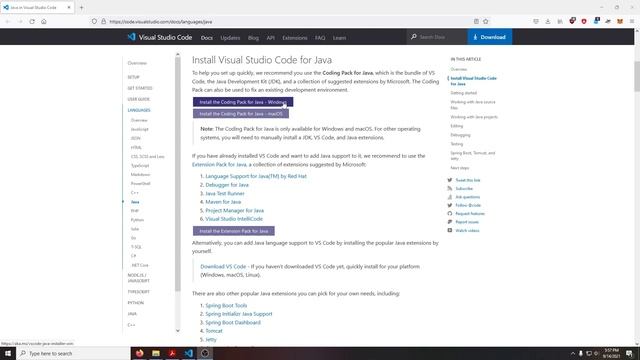Image resolution: width=640 pixels, height=360 pixels.
Task: Open the Firefox hamburger menu
Action: click(632, 21)
